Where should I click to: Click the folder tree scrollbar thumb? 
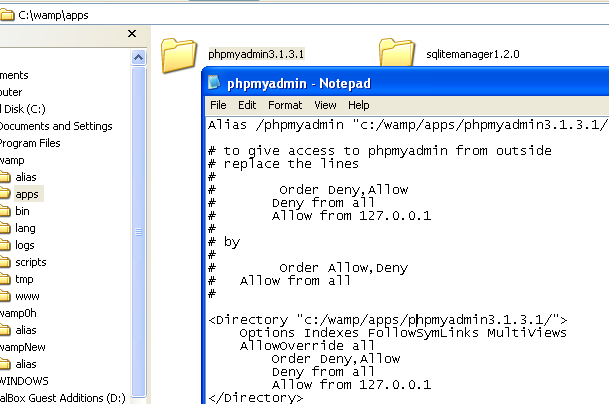tap(139, 232)
